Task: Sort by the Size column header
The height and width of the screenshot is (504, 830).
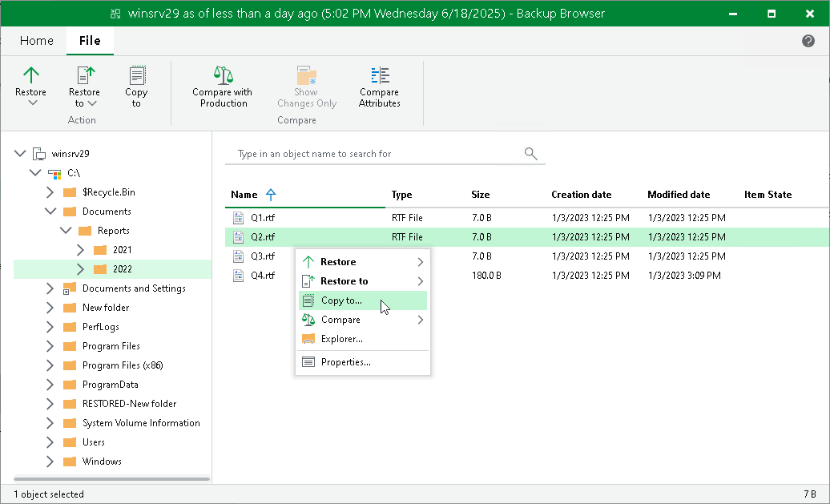Action: click(x=480, y=194)
